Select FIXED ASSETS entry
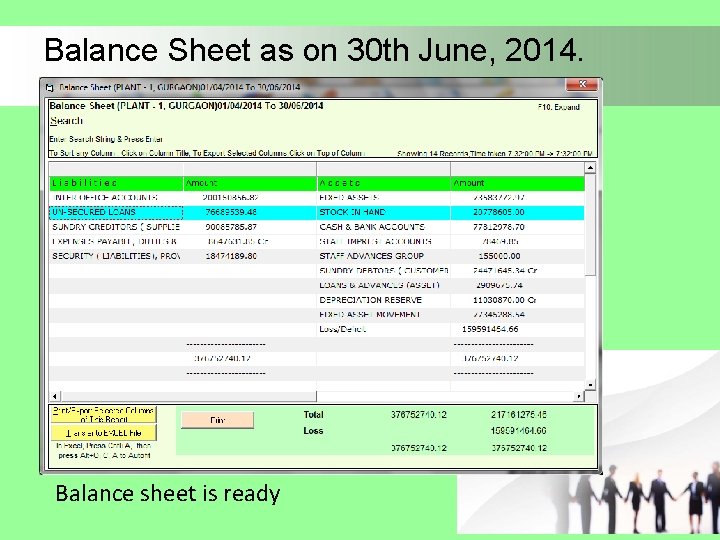This screenshot has height=540, width=720. point(349,197)
